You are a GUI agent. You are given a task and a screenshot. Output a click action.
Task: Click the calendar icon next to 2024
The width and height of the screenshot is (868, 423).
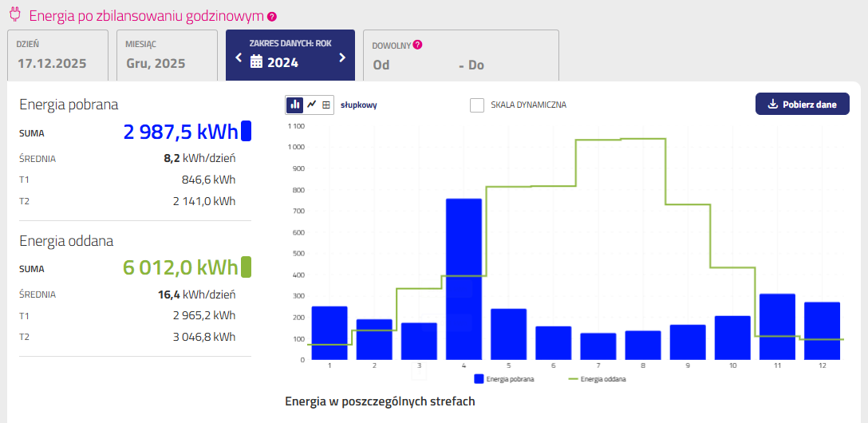click(256, 61)
